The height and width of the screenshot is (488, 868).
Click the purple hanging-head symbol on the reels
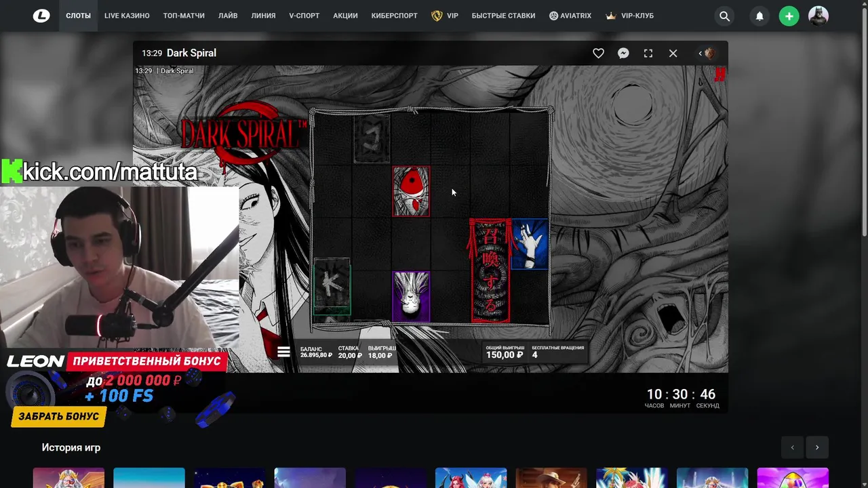(x=411, y=297)
